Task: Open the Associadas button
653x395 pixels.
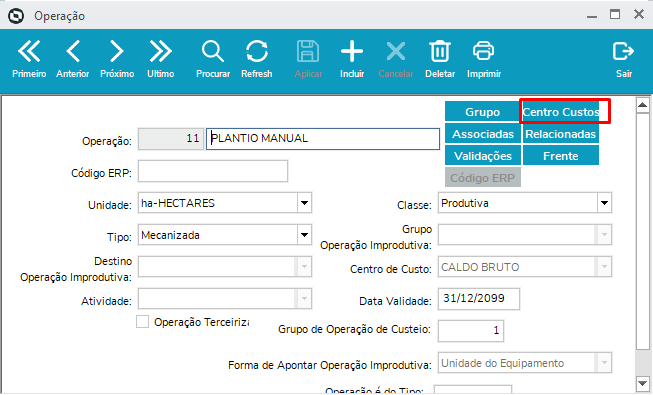Action: (x=483, y=134)
